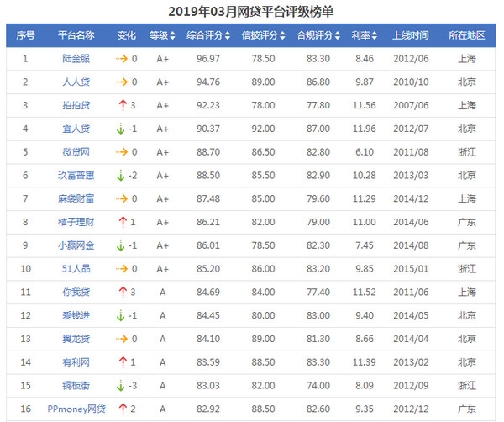Open the 爱钱进 platform link
504x422 pixels.
pyautogui.click(x=76, y=315)
